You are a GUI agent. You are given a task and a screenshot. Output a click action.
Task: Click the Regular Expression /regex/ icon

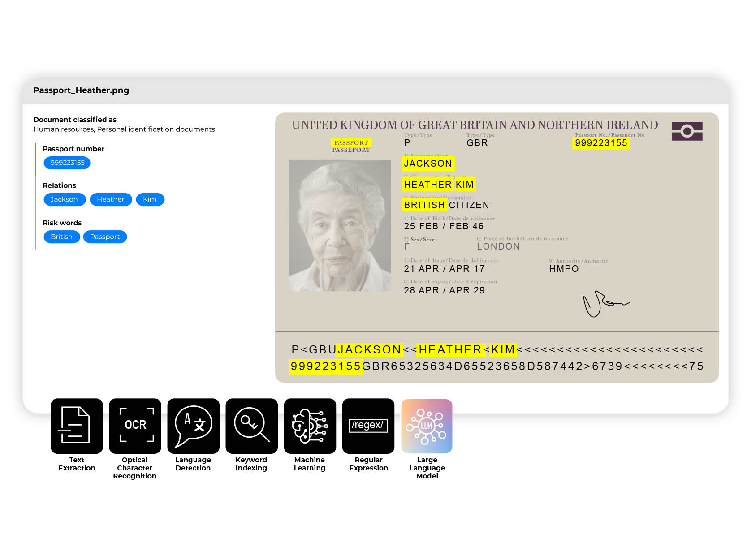[368, 426]
